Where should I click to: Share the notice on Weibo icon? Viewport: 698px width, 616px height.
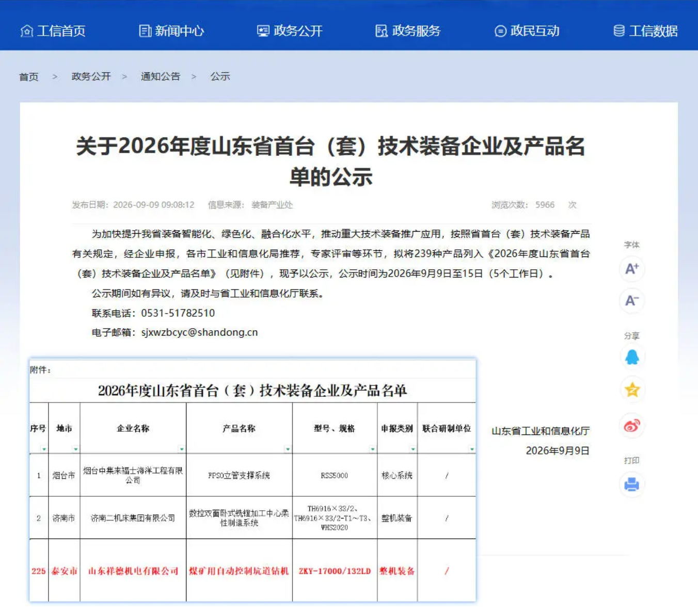click(632, 426)
